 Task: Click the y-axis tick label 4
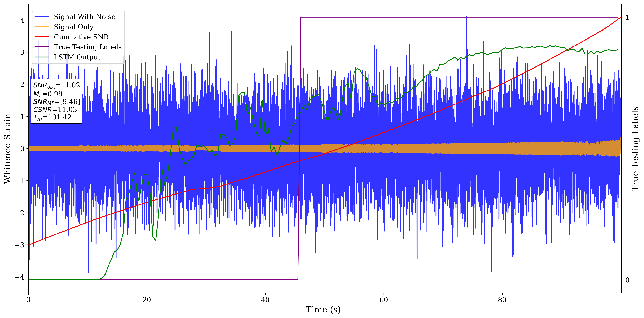[22, 20]
